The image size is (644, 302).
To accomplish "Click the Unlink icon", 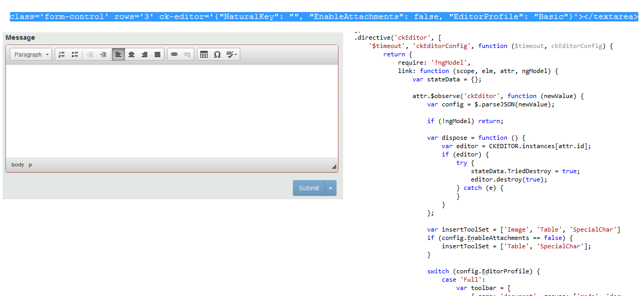I will [x=187, y=54].
